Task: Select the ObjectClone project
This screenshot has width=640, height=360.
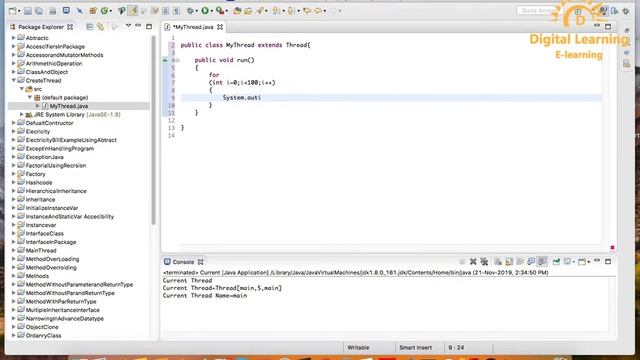Action: [42, 327]
